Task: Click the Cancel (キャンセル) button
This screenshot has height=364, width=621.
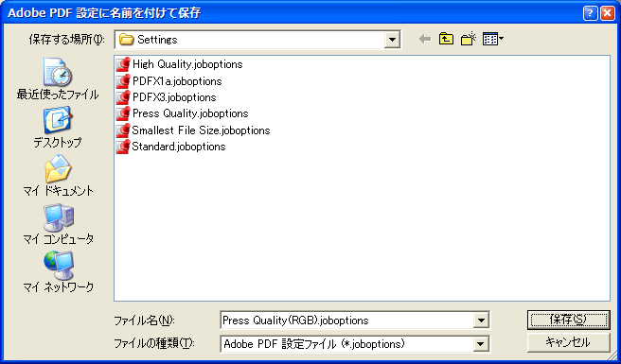Action: [568, 342]
